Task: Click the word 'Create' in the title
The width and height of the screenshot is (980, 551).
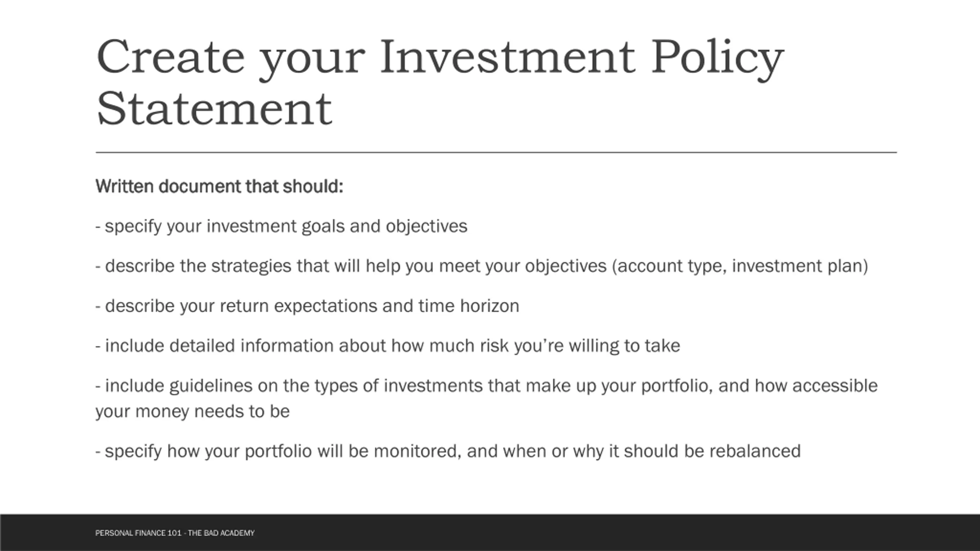Action: click(171, 57)
